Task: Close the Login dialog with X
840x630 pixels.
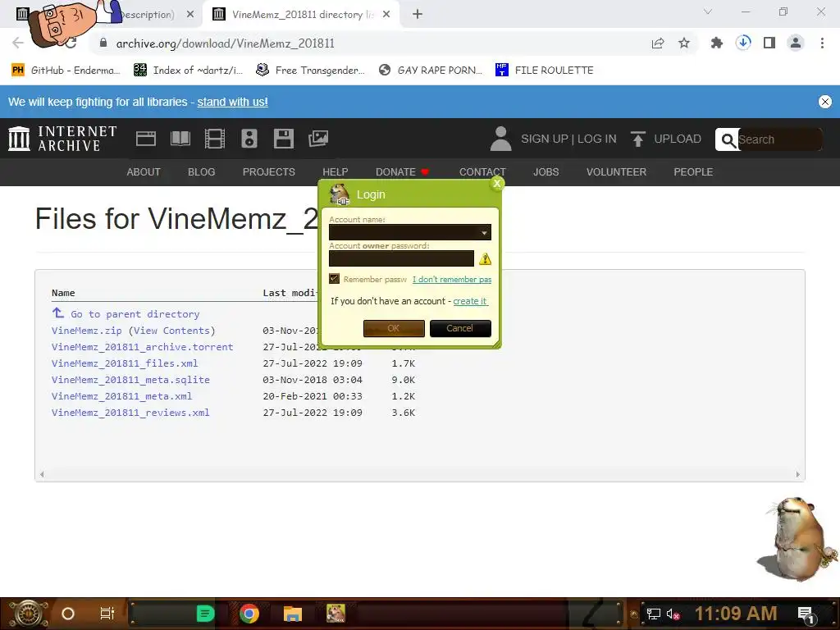Action: [x=497, y=184]
